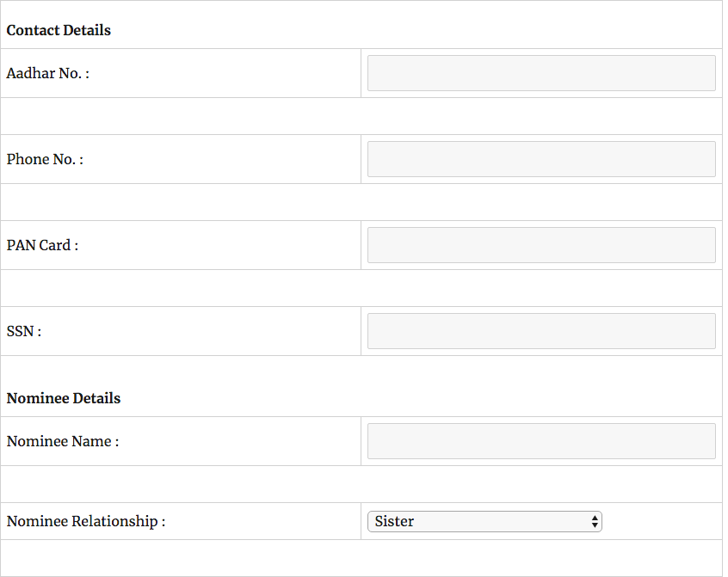
Task: Click the 'Nominee Name :' label
Action: point(63,441)
